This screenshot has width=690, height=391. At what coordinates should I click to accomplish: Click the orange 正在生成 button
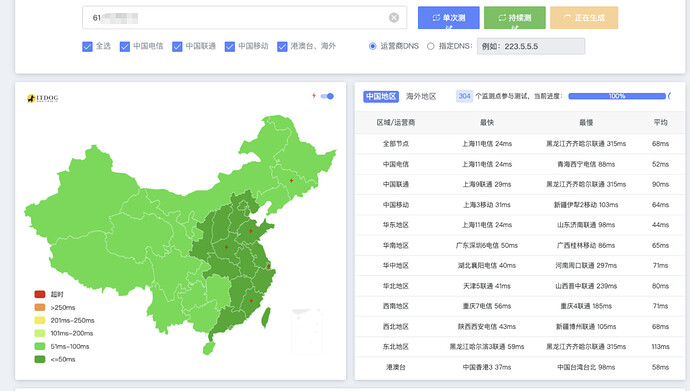pyautogui.click(x=584, y=18)
